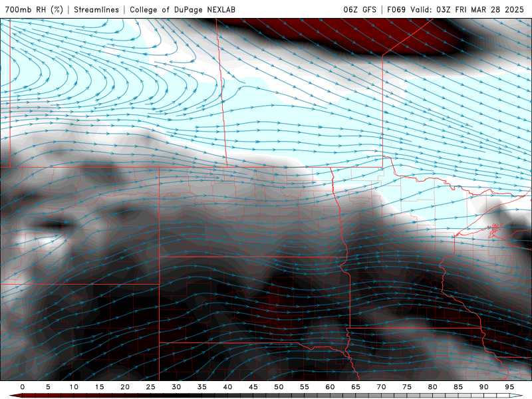Screen dimensions: 532x399
Task: Click the "70" value on the color scale
Action: point(381,387)
